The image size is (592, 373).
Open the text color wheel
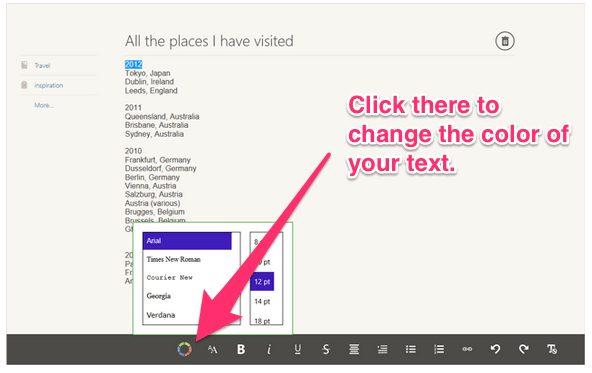tap(185, 349)
